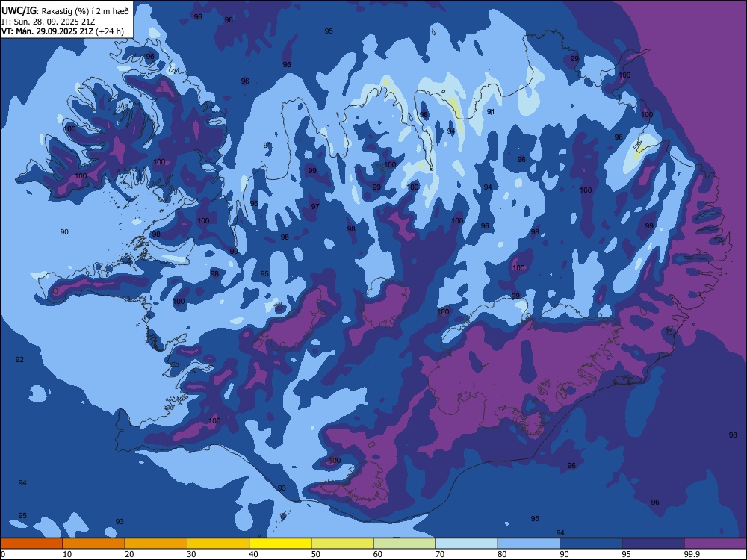This screenshot has width=747, height=560.
Task: Pick the 60–70 pale green legend swatch
Action: coord(404,544)
